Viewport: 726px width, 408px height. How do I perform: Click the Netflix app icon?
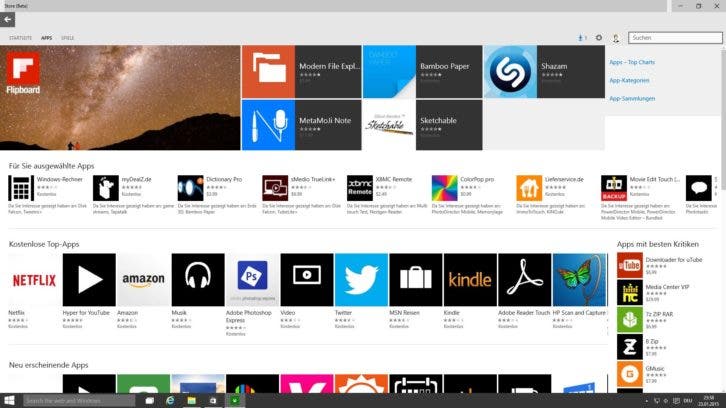click(x=34, y=280)
